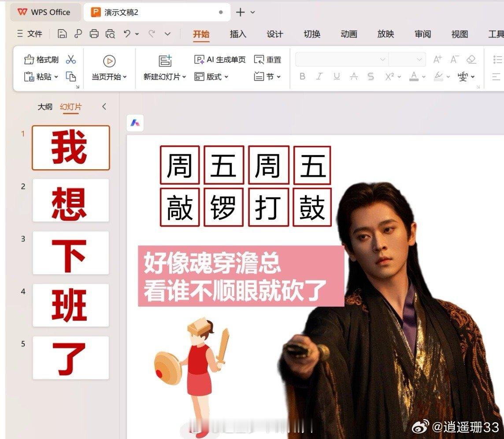504x439 pixels.
Task: Click the find and replace icon next to Save
Action: click(78, 34)
